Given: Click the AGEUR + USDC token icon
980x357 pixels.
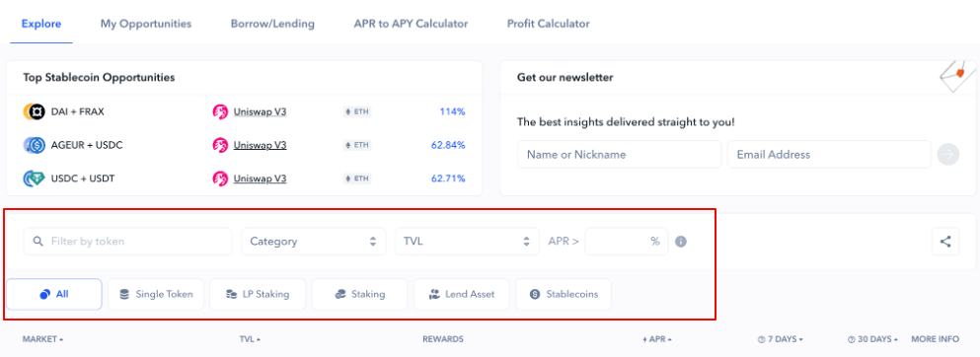Looking at the screenshot, I should [x=33, y=145].
